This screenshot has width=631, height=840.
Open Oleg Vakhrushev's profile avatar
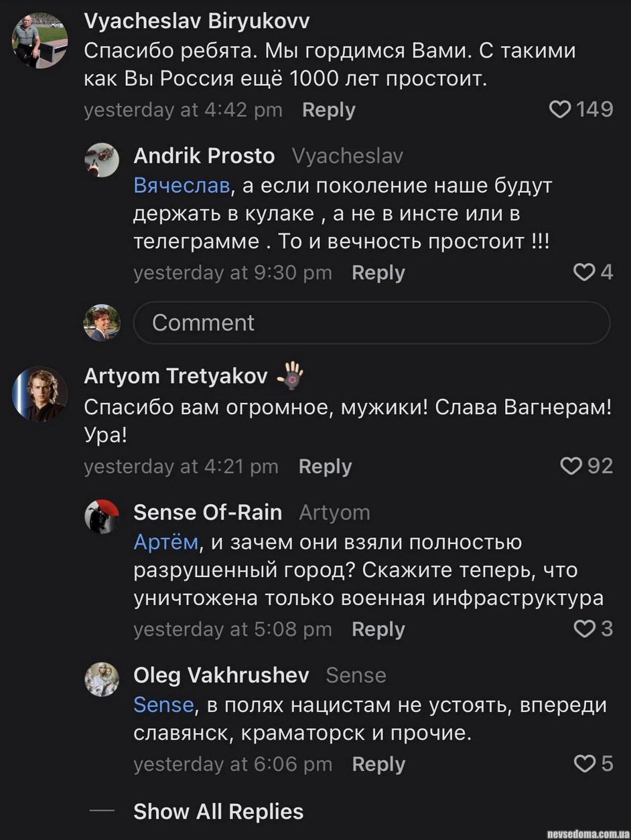point(102,679)
